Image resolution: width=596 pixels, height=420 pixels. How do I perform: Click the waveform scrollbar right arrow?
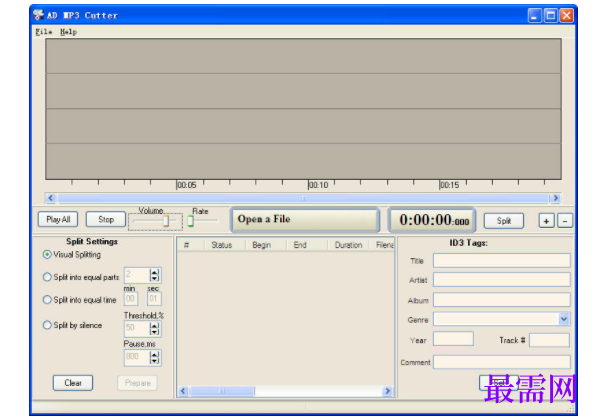click(556, 198)
